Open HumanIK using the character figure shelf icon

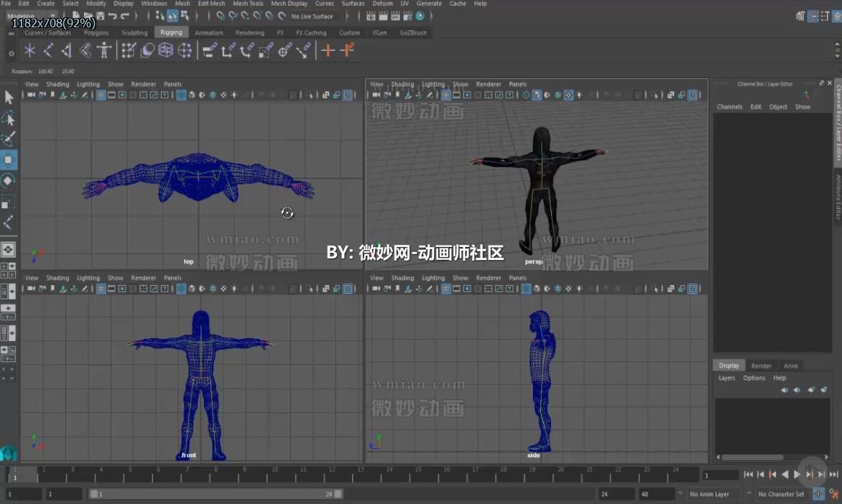coord(104,50)
